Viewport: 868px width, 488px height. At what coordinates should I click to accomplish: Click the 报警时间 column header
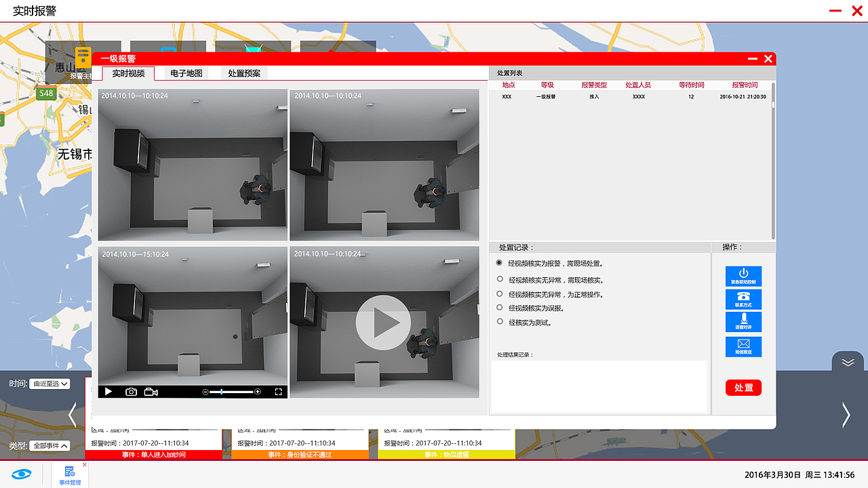745,85
